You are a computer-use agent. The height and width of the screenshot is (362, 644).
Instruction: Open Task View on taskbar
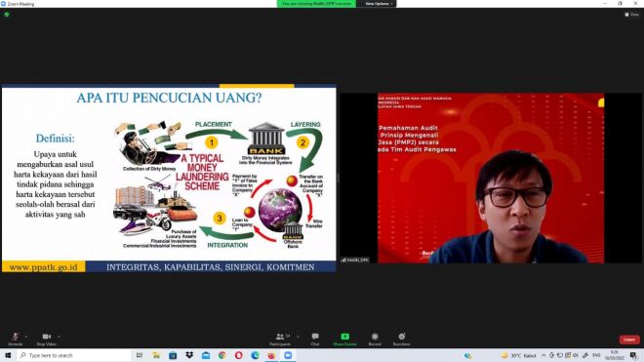pos(140,355)
